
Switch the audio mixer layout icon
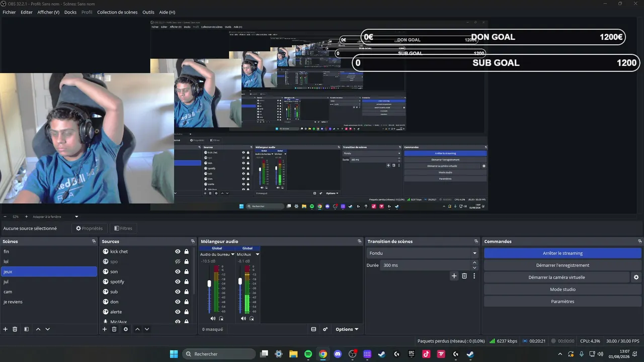click(313, 329)
